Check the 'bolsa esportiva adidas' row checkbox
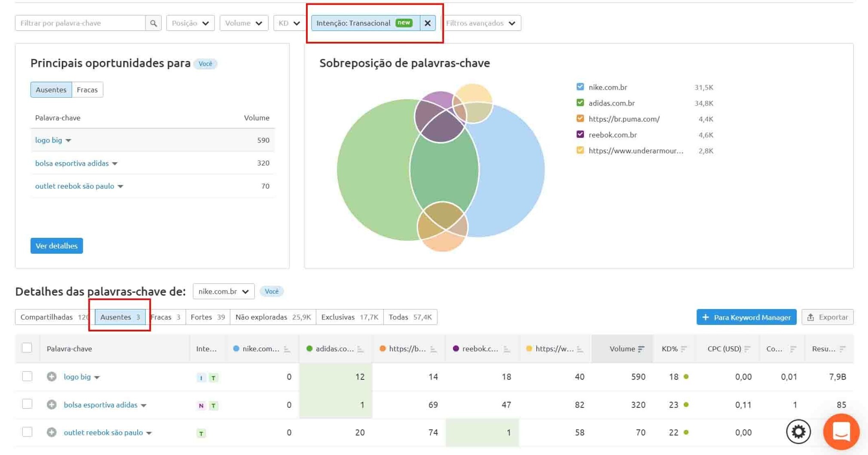Screen dimensions: 868x455 tap(27, 404)
